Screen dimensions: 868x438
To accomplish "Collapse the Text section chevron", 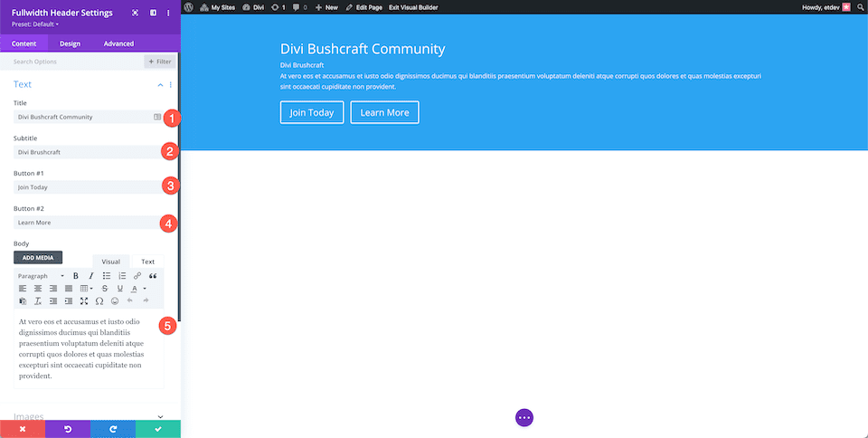I will pos(161,84).
